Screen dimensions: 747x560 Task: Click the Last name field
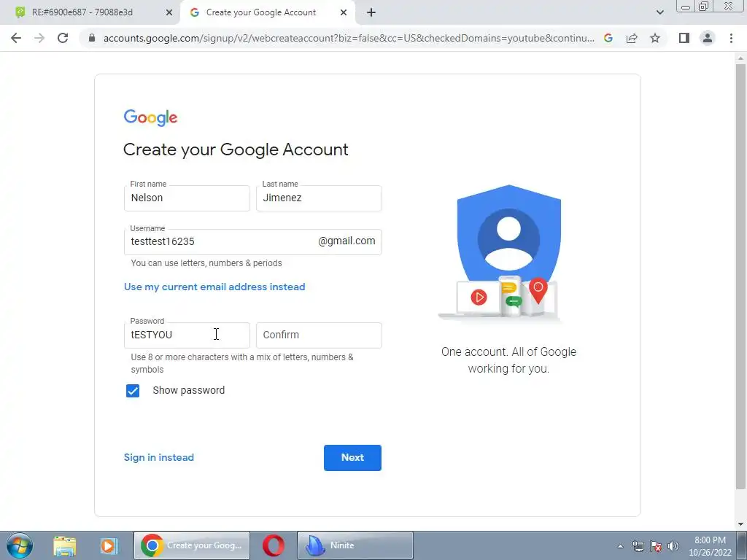(319, 198)
